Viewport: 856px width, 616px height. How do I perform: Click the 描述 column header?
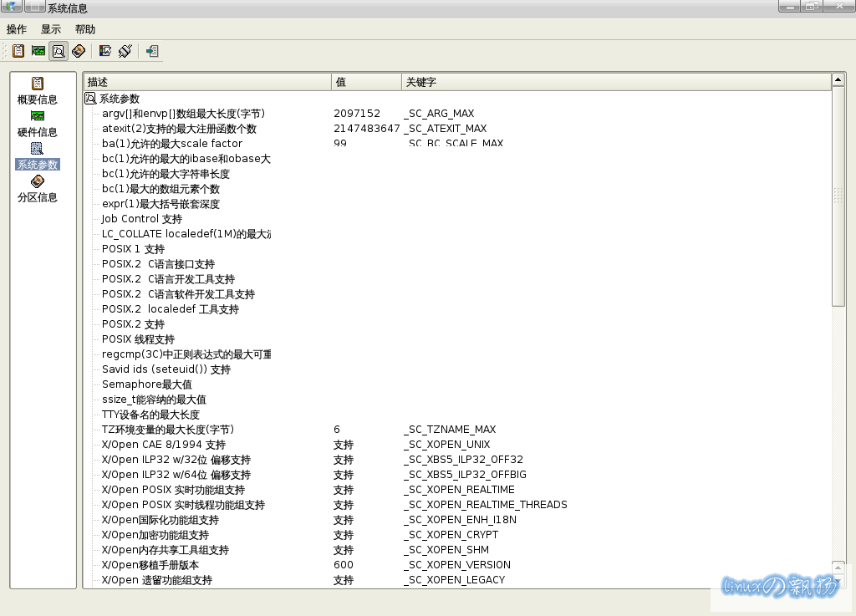point(207,82)
